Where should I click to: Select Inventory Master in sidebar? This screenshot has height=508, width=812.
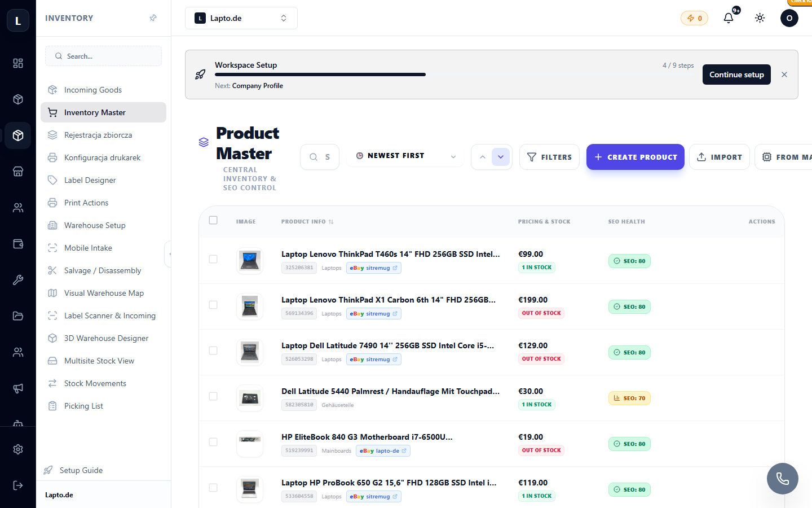pyautogui.click(x=103, y=112)
